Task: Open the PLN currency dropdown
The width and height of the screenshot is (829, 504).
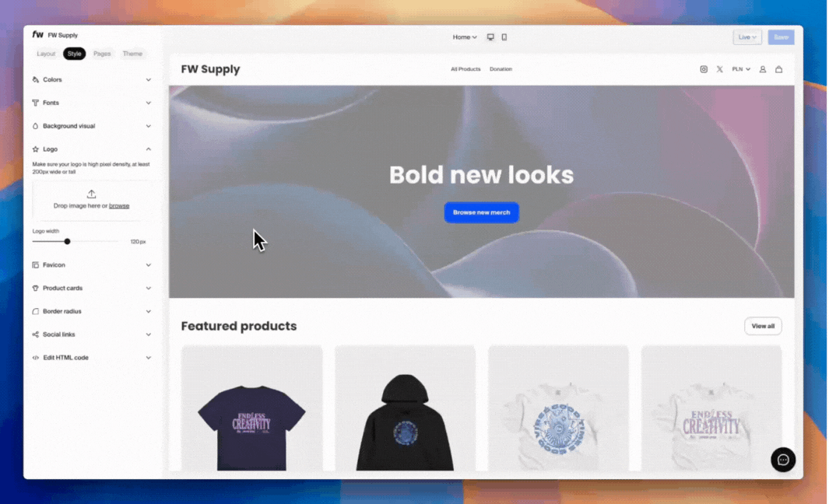Action: pyautogui.click(x=741, y=69)
